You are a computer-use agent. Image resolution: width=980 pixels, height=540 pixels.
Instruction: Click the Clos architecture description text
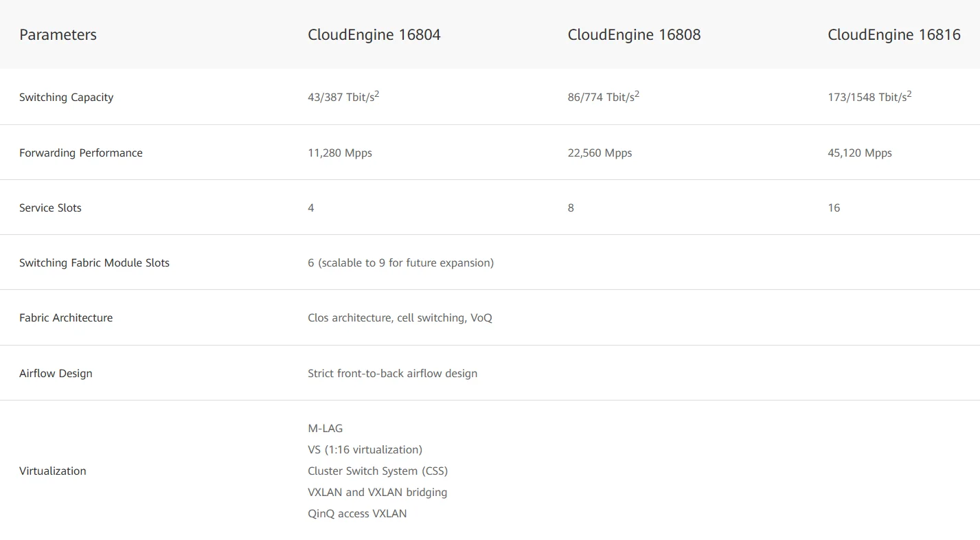point(400,317)
